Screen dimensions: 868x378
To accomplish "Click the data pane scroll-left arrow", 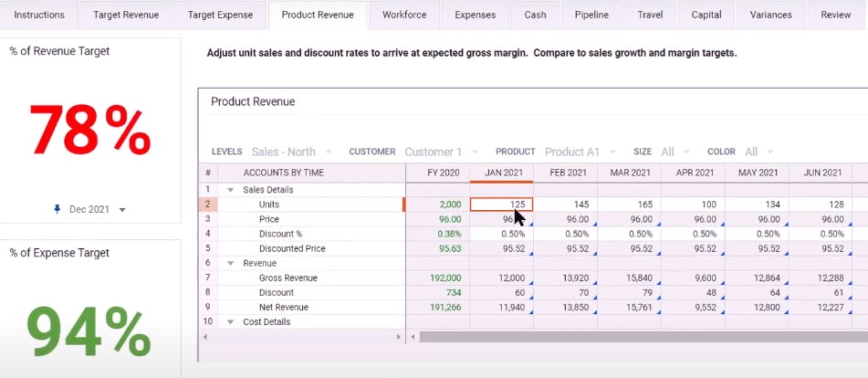I will 413,337.
